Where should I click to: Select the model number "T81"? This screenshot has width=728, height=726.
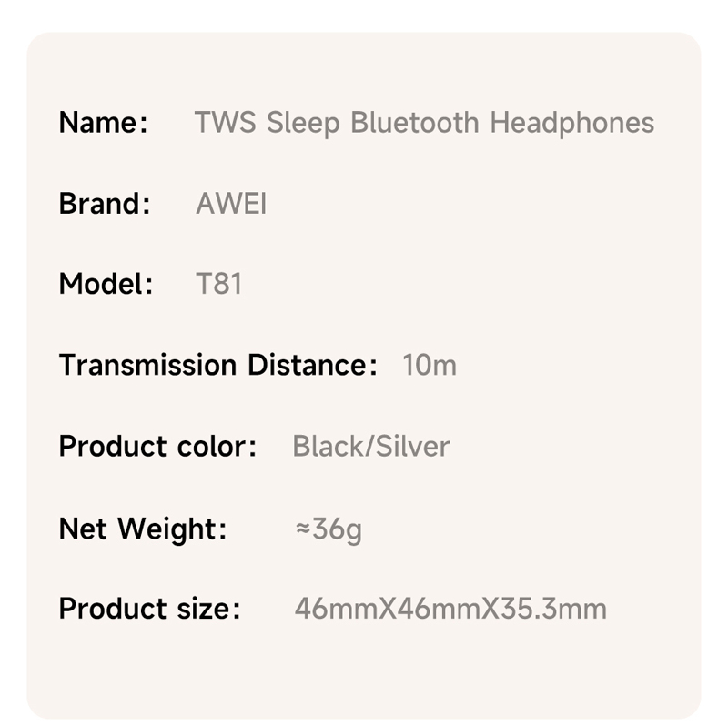point(219,285)
